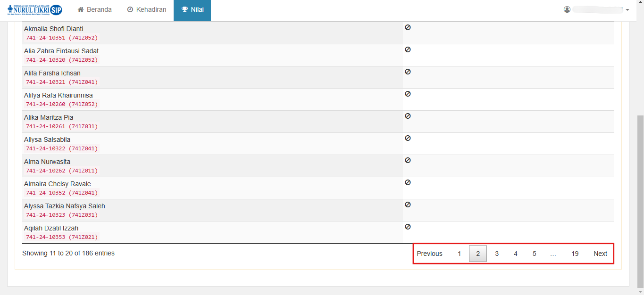
Task: Switch to the Kehadiran tab
Action: point(146,10)
